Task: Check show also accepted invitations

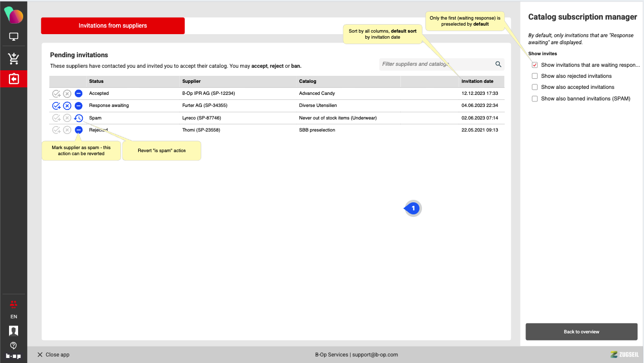Action: click(535, 87)
